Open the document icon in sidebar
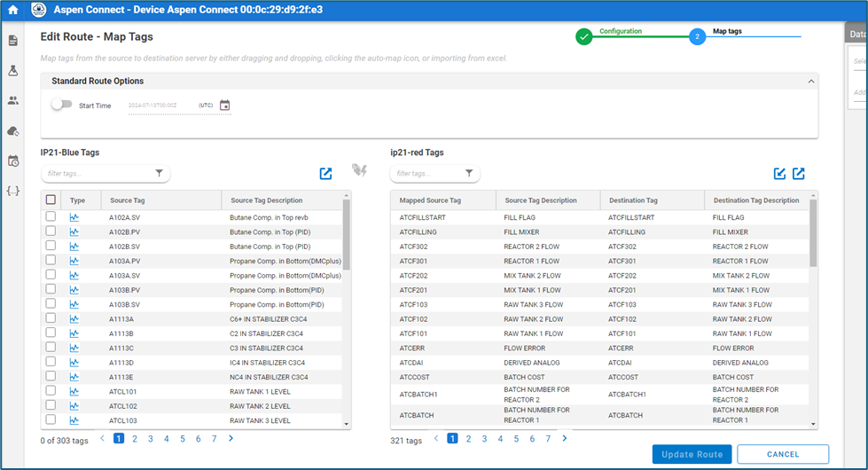This screenshot has width=868, height=470. [x=12, y=41]
